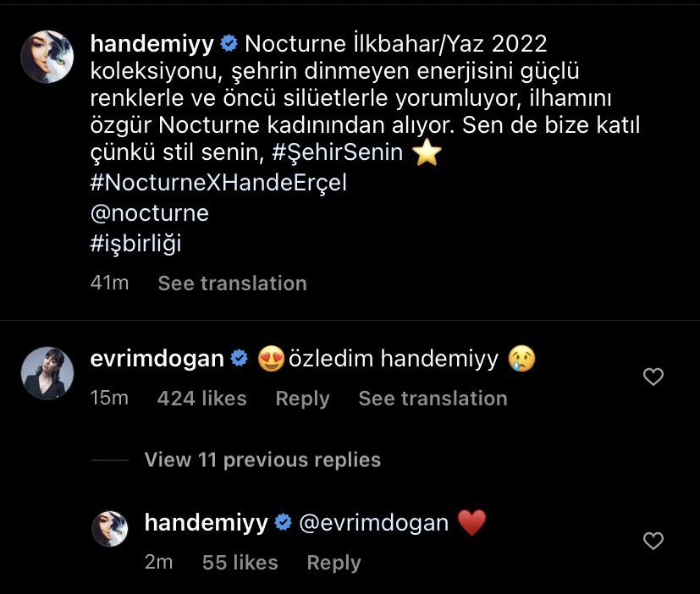
Task: Reply to handemiyy's heart reply
Action: coord(333,563)
